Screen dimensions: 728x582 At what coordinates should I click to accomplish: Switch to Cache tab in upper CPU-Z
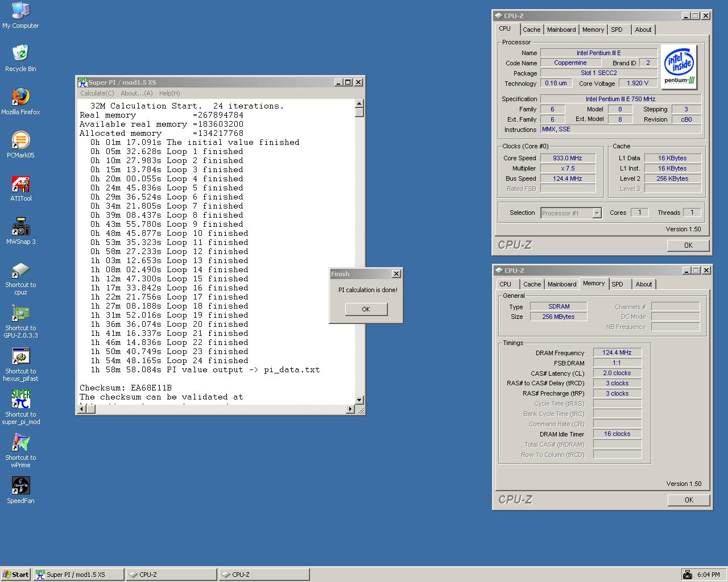click(531, 30)
